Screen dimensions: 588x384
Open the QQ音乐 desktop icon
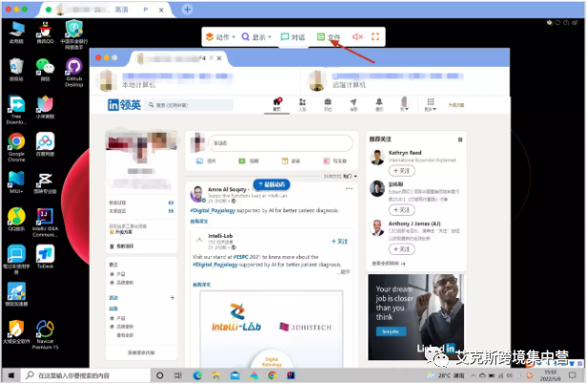pos(16,220)
